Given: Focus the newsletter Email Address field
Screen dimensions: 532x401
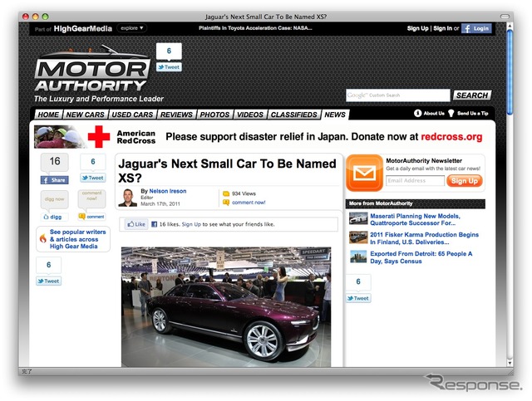Looking at the screenshot, I should [x=415, y=181].
